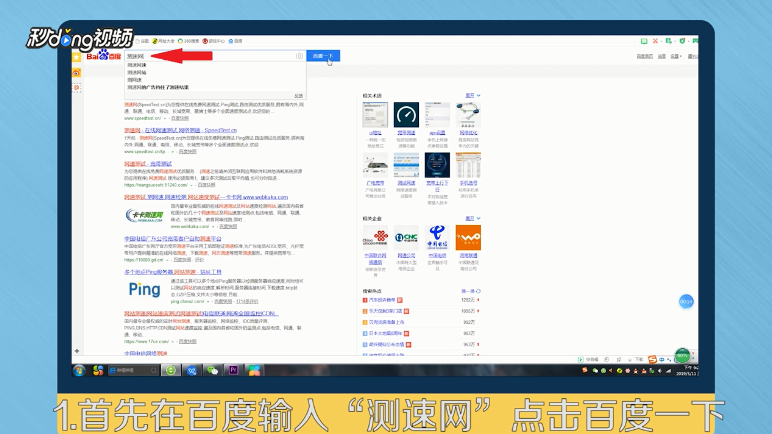Click the green shield icon in browser toolbar
The width and height of the screenshot is (772, 434).
pyautogui.click(x=682, y=41)
